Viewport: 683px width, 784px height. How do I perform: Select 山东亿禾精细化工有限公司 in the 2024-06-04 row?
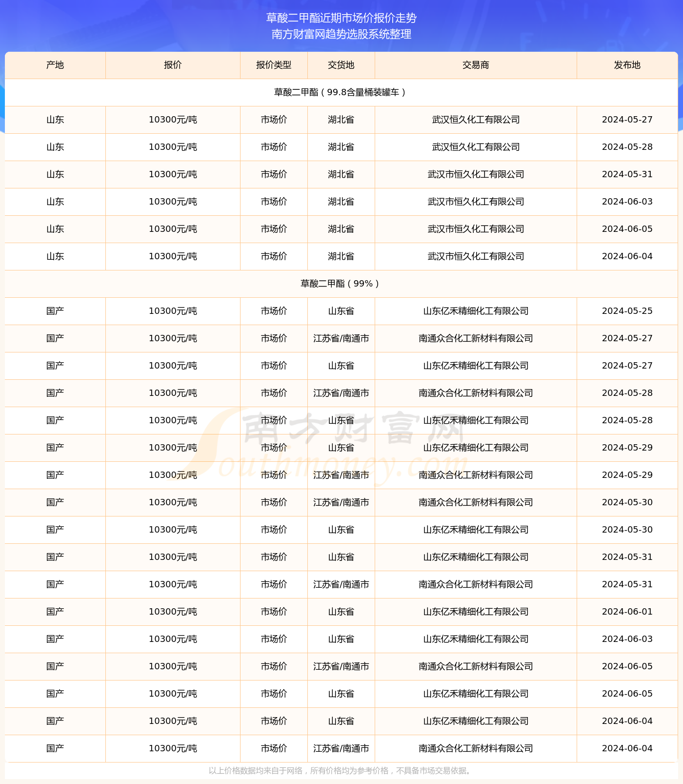pyautogui.click(x=476, y=721)
